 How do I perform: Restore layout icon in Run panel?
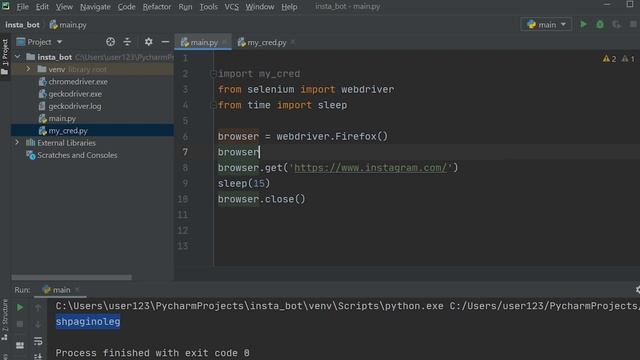tap(20, 345)
